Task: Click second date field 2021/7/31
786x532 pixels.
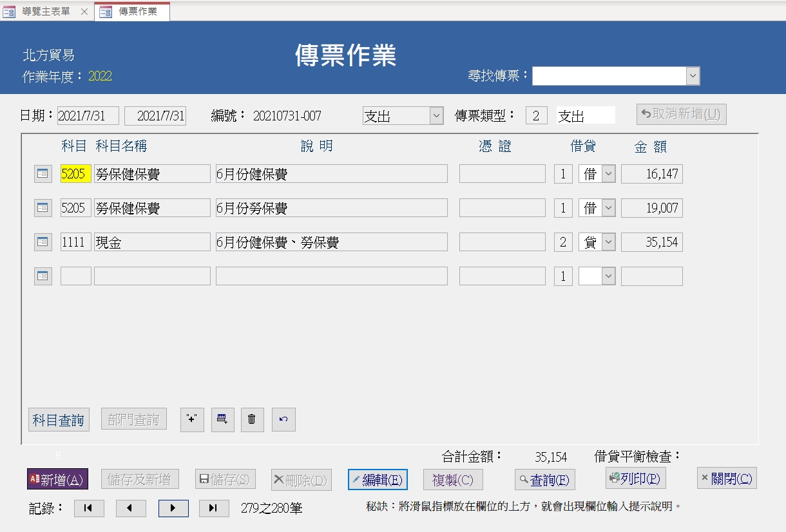Action: tap(155, 116)
